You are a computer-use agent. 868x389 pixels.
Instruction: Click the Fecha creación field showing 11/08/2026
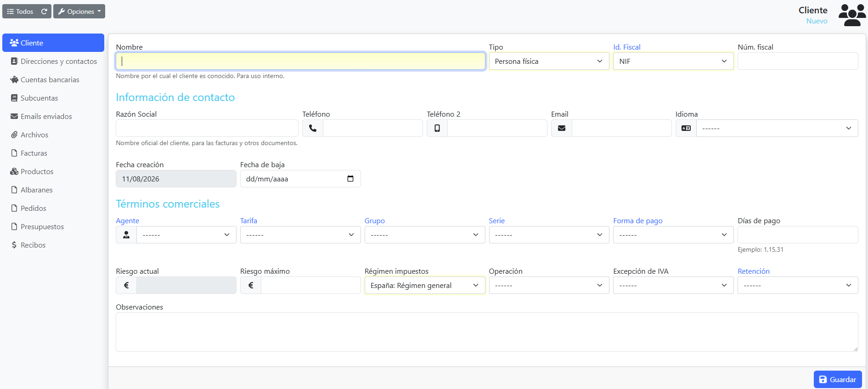coord(176,179)
